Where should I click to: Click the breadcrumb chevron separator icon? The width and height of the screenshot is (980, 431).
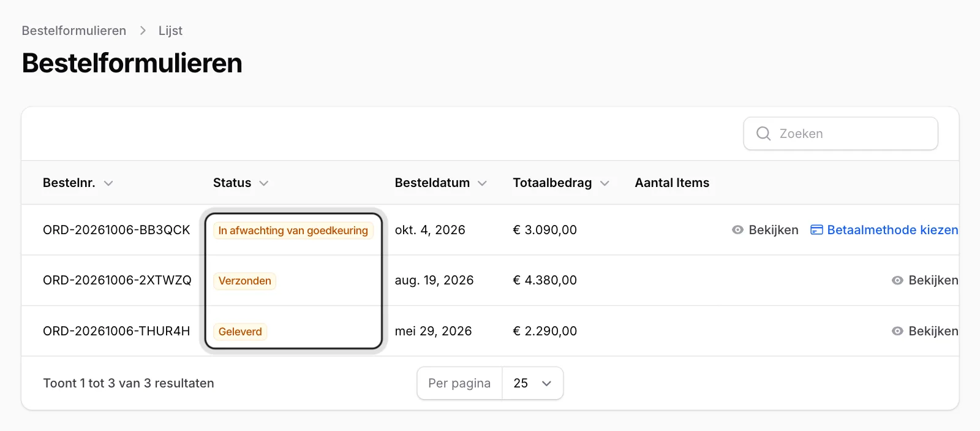pos(143,31)
